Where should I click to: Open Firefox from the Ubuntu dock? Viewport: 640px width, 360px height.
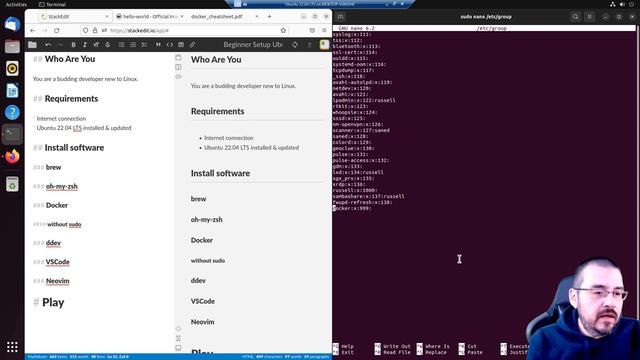pyautogui.click(x=12, y=156)
